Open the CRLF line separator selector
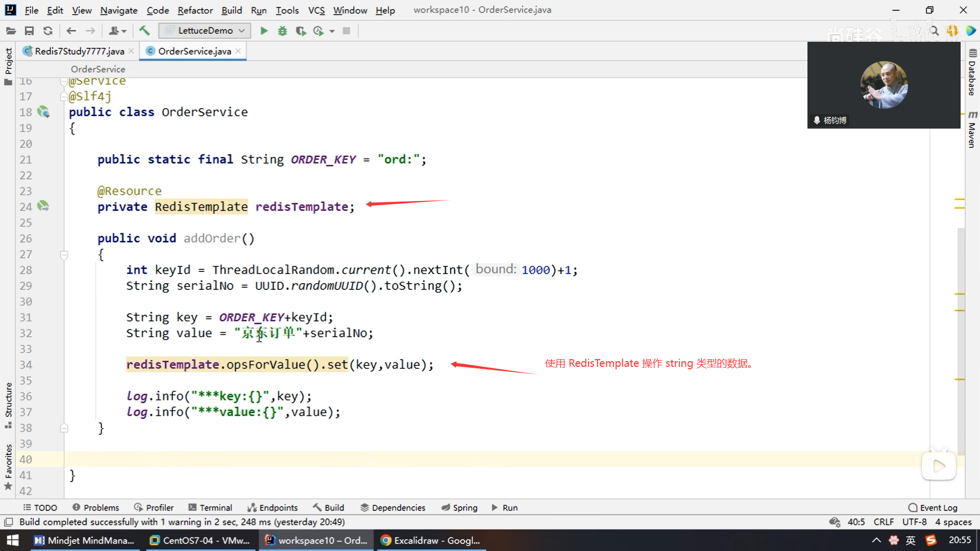Image resolution: width=980 pixels, height=551 pixels. (x=883, y=522)
